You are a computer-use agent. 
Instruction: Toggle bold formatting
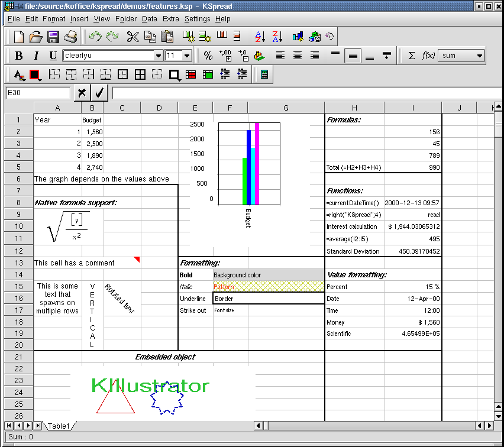(x=19, y=56)
